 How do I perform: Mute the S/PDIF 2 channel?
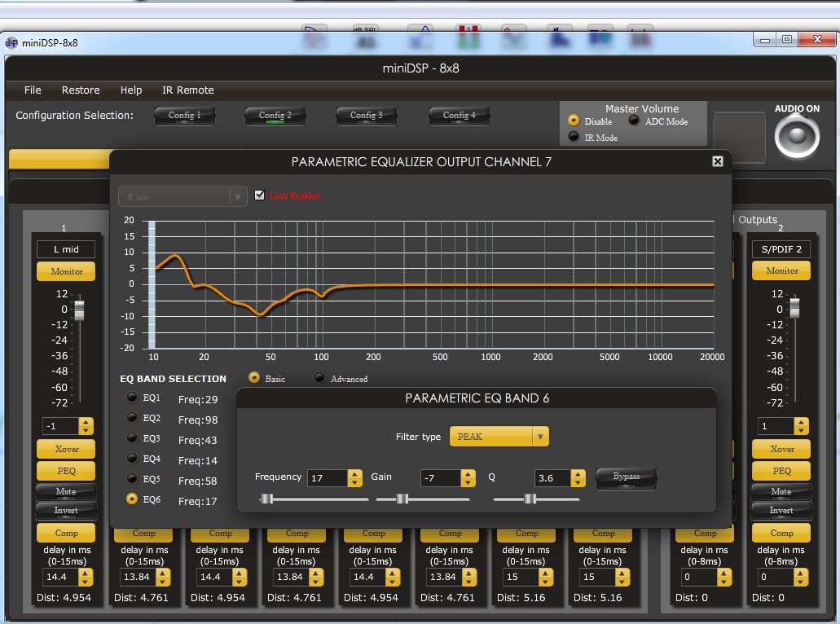click(781, 491)
